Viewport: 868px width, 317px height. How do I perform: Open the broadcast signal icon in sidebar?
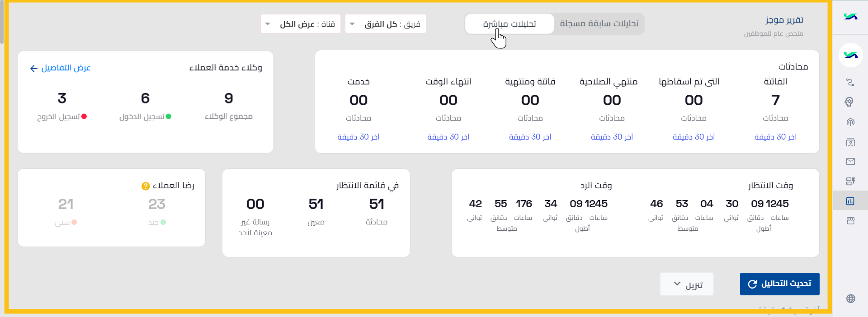click(850, 122)
